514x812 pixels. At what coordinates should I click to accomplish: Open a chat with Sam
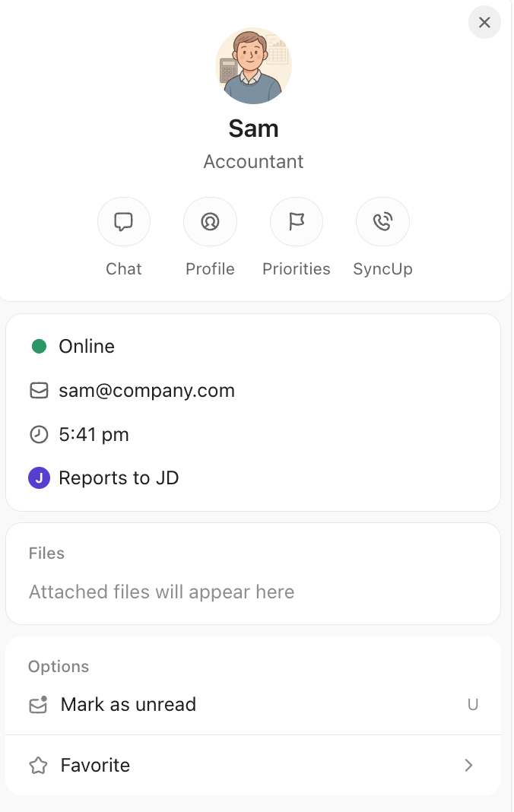124,221
